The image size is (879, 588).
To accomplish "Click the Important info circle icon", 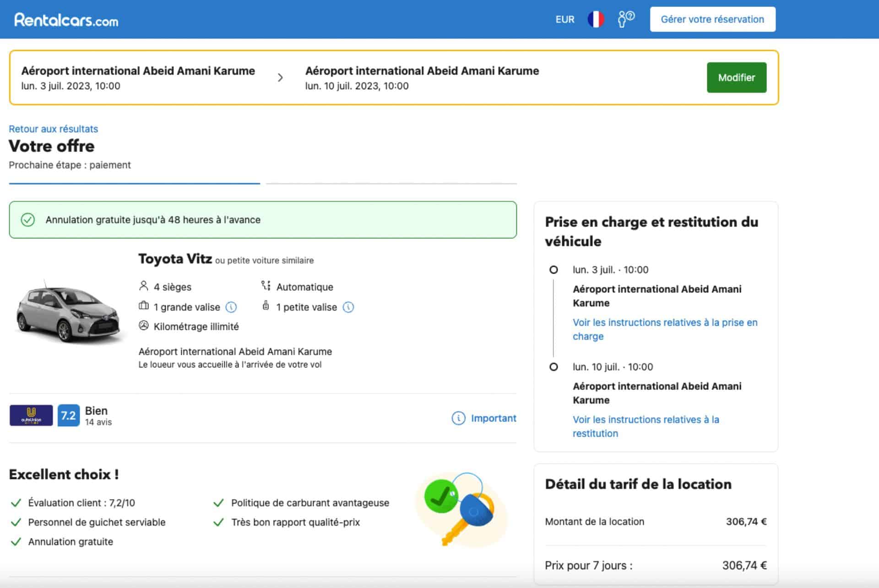I will (x=458, y=418).
